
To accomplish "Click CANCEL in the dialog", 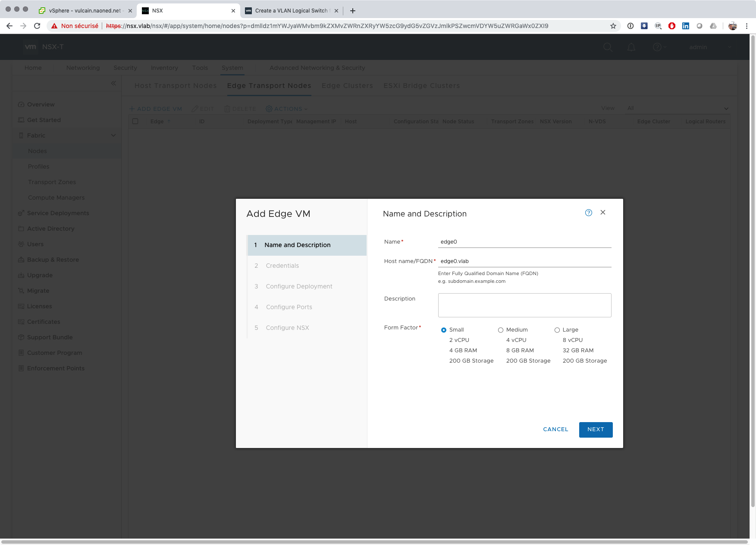I will (x=555, y=429).
